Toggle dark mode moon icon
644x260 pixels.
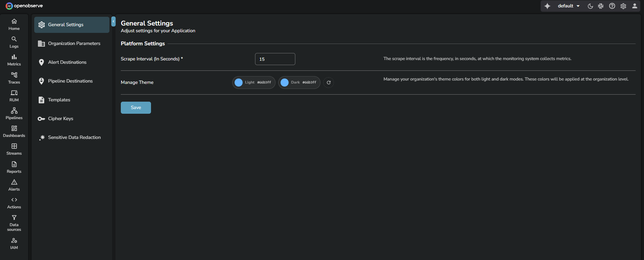click(590, 6)
